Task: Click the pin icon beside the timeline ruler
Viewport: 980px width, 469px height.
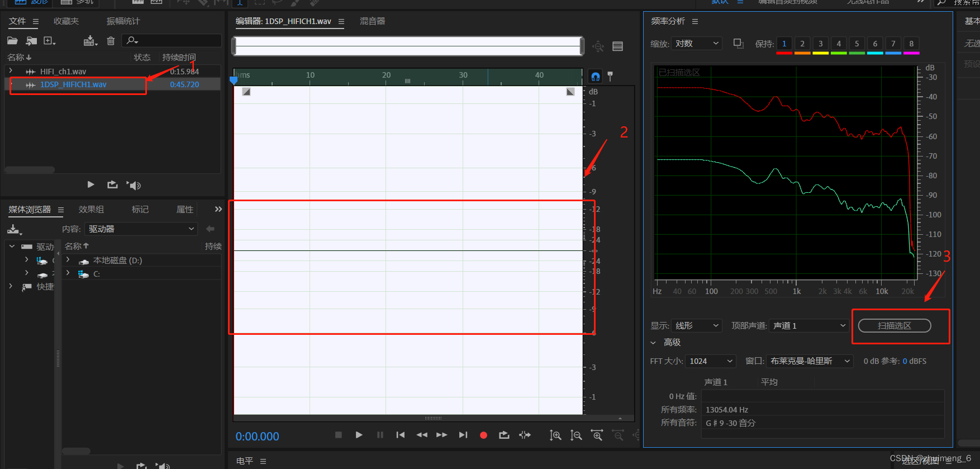Action: tap(610, 76)
